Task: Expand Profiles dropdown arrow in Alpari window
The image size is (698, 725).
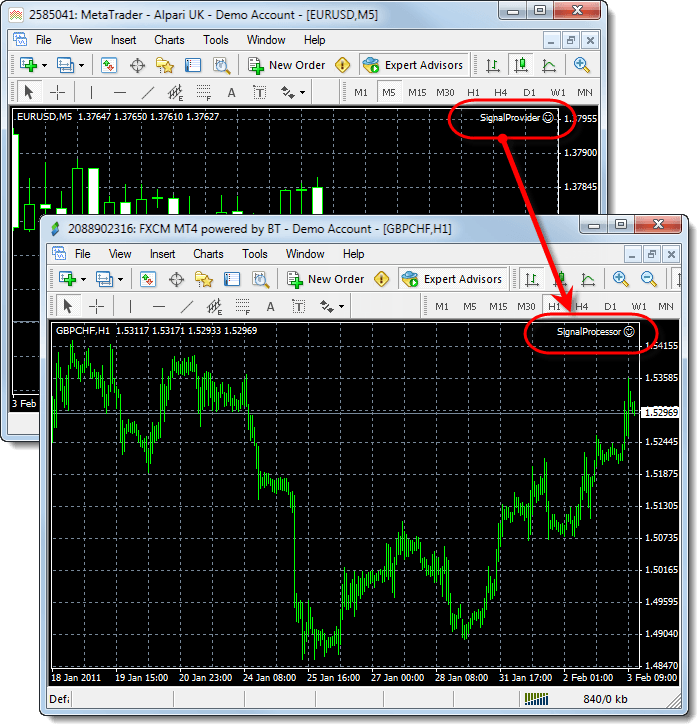Action: tap(82, 66)
